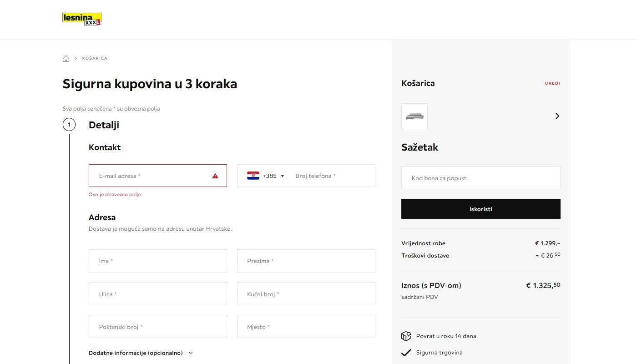Click the Ulica input field
The image size is (637, 364).
[x=158, y=294]
